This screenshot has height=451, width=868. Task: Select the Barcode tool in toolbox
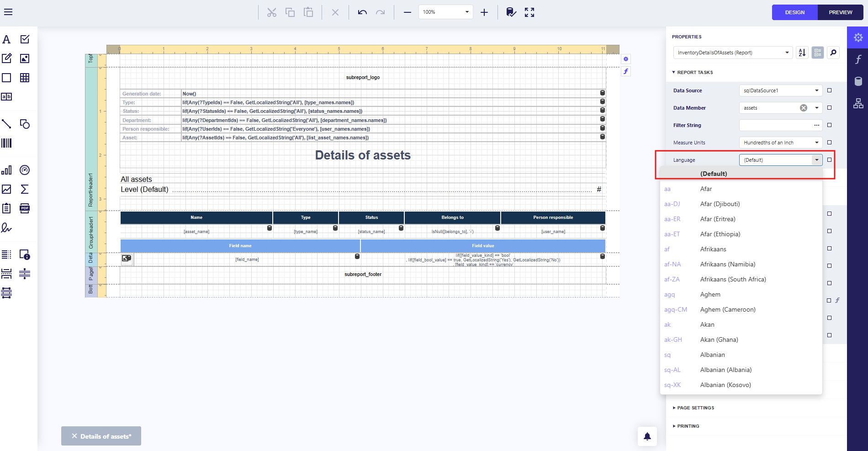coord(6,143)
